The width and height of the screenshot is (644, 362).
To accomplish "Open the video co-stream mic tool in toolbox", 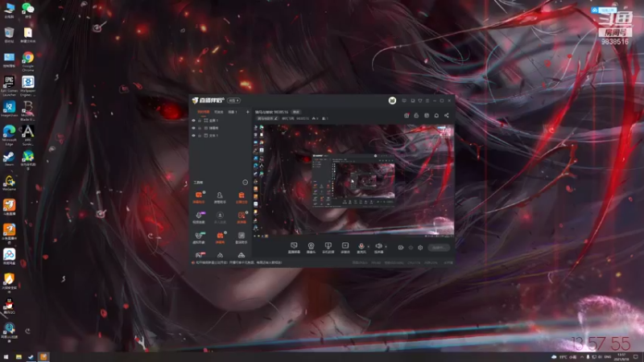I will pyautogui.click(x=199, y=216).
